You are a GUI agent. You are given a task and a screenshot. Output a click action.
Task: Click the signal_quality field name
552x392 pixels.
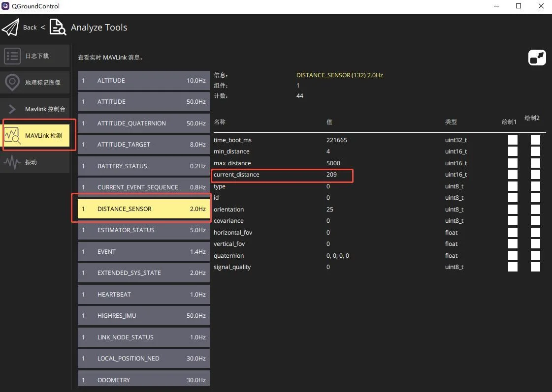[x=232, y=267]
